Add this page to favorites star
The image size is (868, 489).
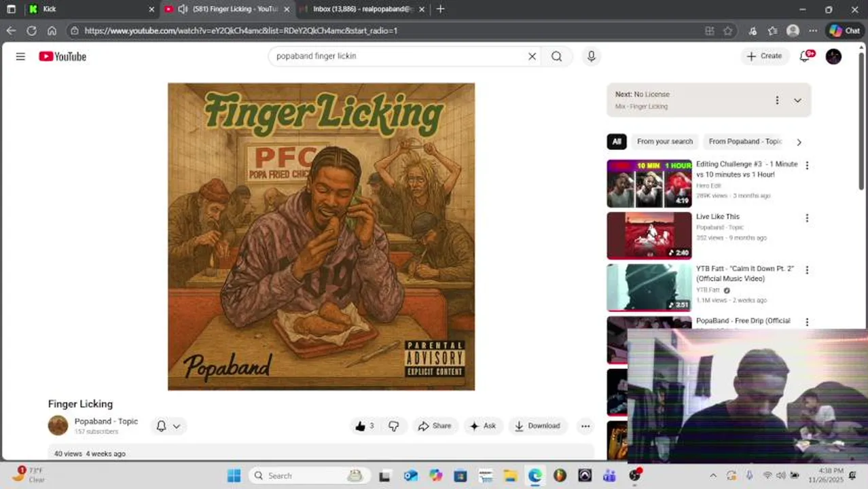coord(727,31)
